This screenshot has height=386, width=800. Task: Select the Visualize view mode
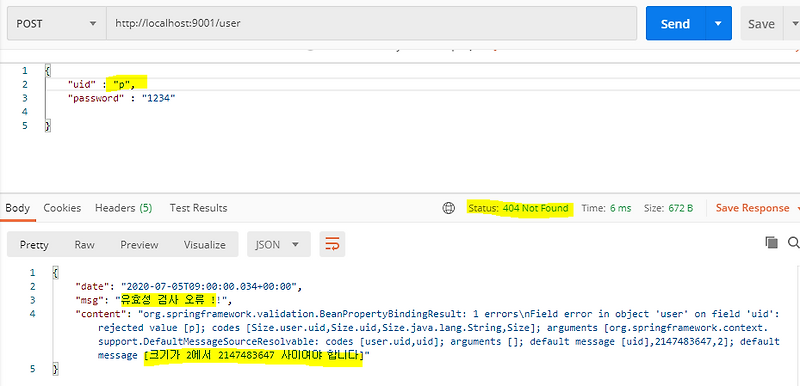tap(205, 244)
